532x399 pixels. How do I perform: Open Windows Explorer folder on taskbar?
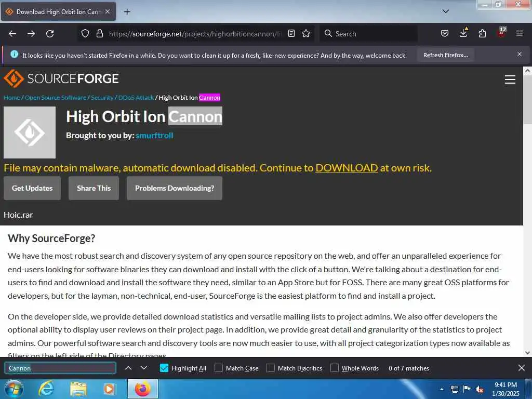coord(78,389)
